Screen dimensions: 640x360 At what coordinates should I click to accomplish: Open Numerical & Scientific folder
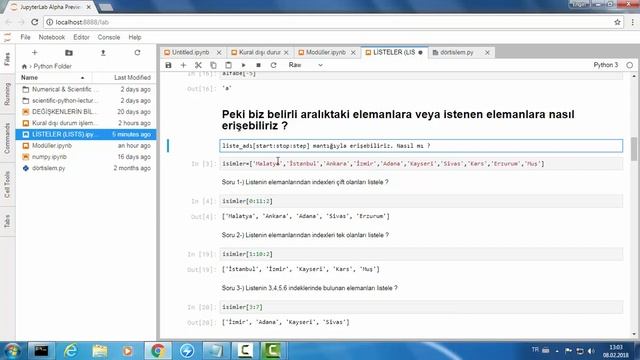pyautogui.click(x=86, y=89)
